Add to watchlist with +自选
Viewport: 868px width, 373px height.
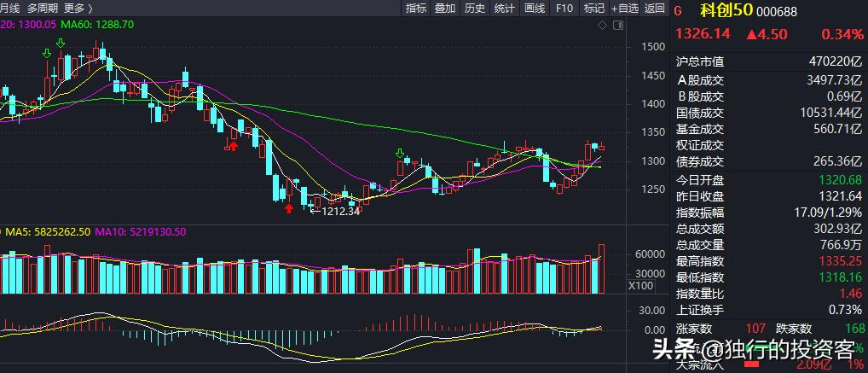click(x=625, y=8)
